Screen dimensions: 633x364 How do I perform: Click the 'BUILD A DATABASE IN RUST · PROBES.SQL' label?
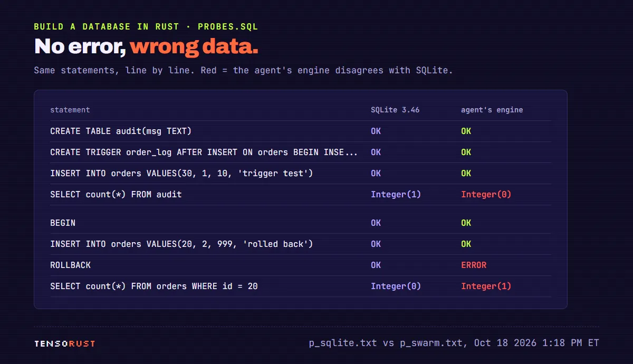[146, 26]
